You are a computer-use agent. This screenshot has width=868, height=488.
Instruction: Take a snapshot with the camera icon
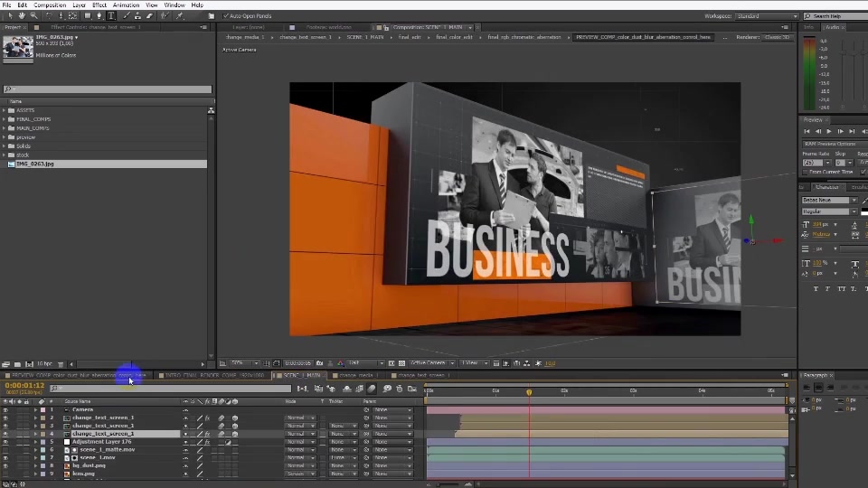319,363
